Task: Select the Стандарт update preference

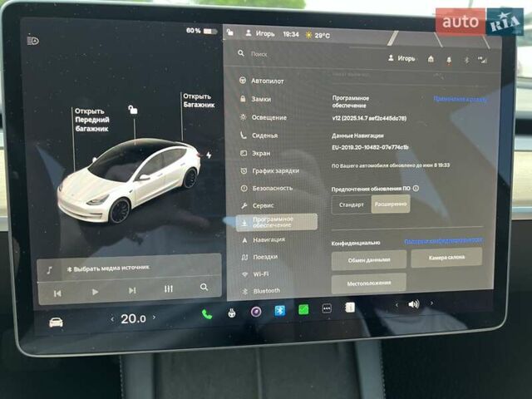Action: [x=352, y=204]
